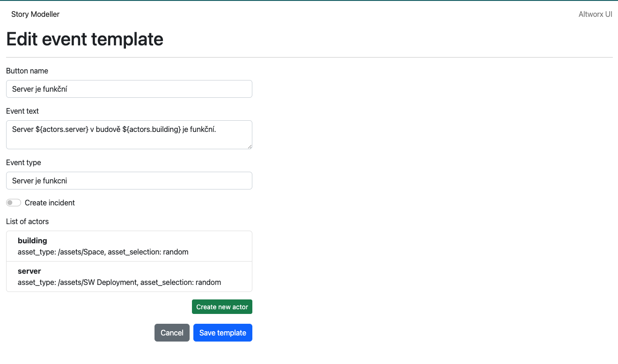The width and height of the screenshot is (618, 364).
Task: Focus the Button name input field
Action: (x=129, y=89)
